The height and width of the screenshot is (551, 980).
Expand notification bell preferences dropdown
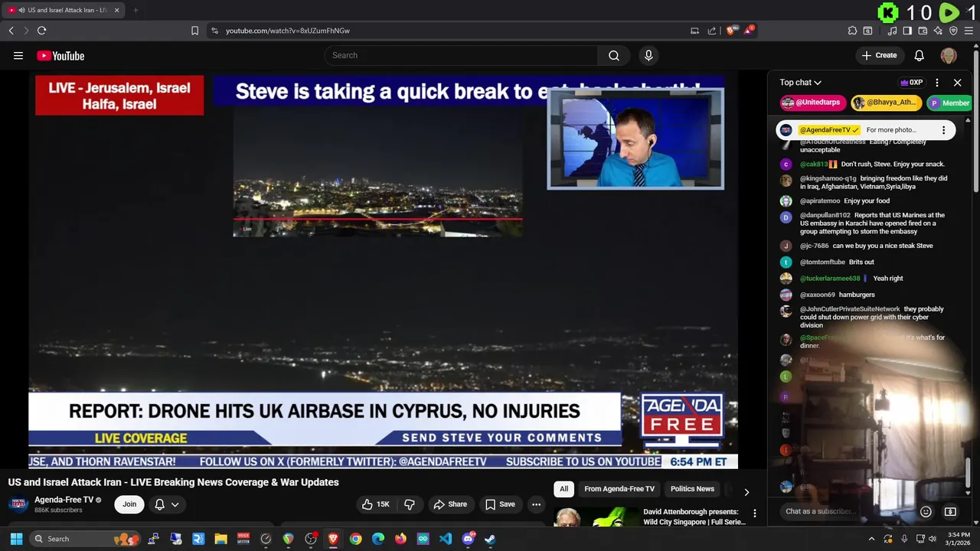point(167,504)
